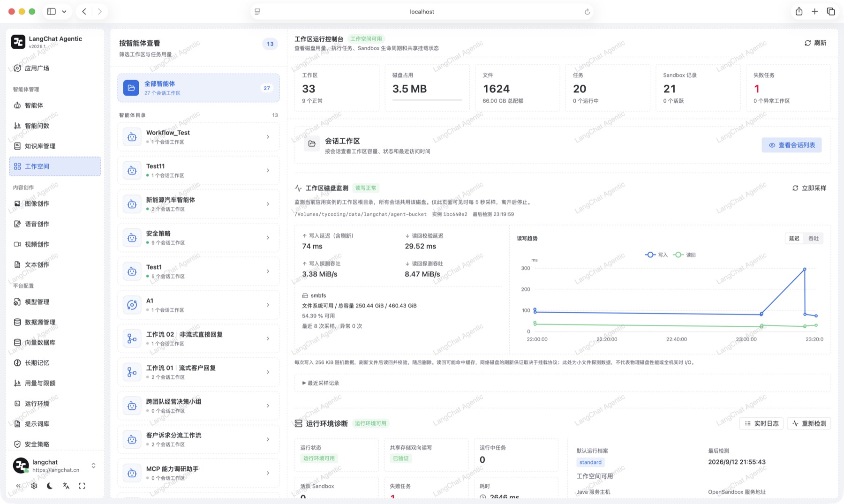
Task: Click 立即采样 to sample now
Action: tap(809, 188)
